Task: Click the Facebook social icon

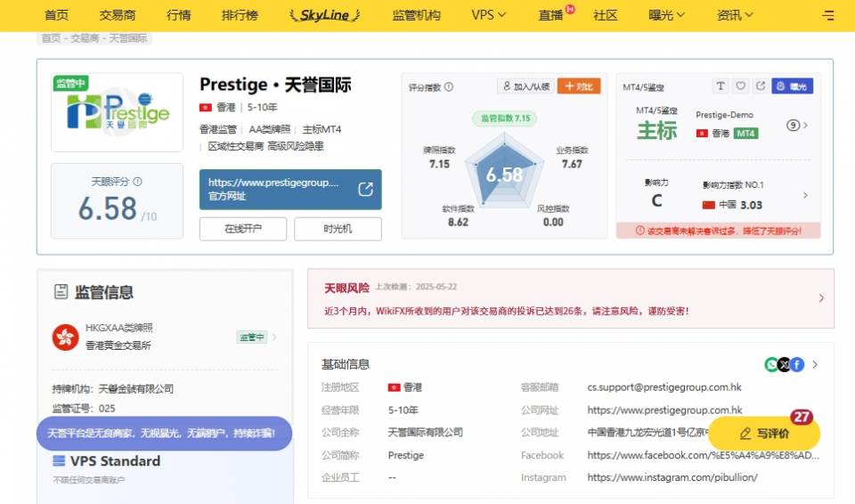Action: [797, 364]
